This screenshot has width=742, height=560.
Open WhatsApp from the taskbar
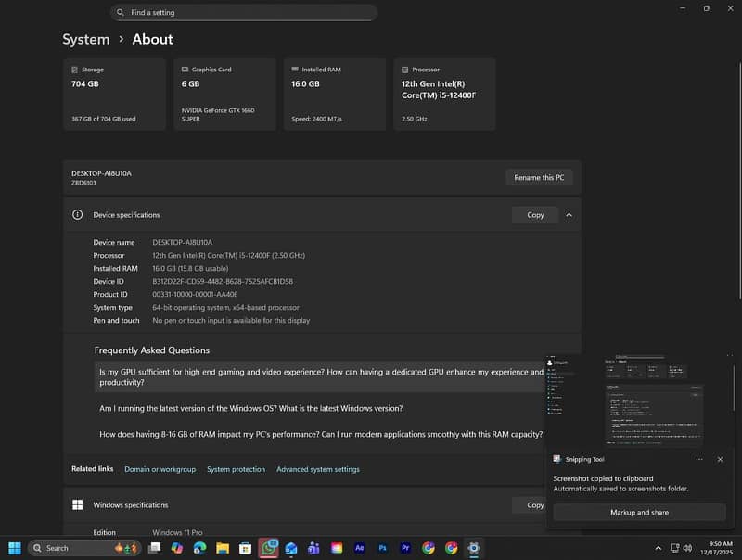click(267, 547)
